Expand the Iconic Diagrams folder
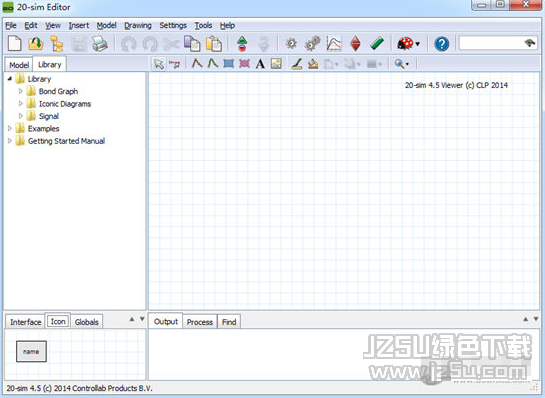The image size is (545, 398). (x=21, y=104)
